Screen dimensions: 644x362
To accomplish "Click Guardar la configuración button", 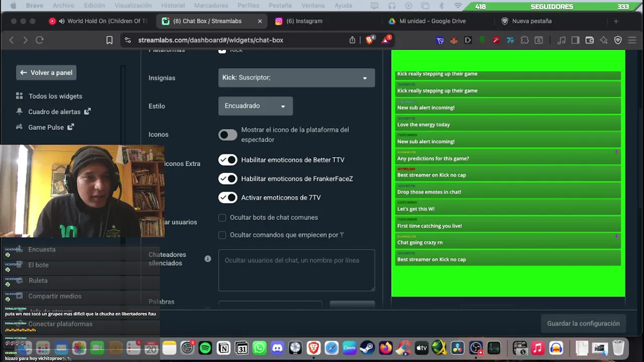I will pyautogui.click(x=583, y=323).
